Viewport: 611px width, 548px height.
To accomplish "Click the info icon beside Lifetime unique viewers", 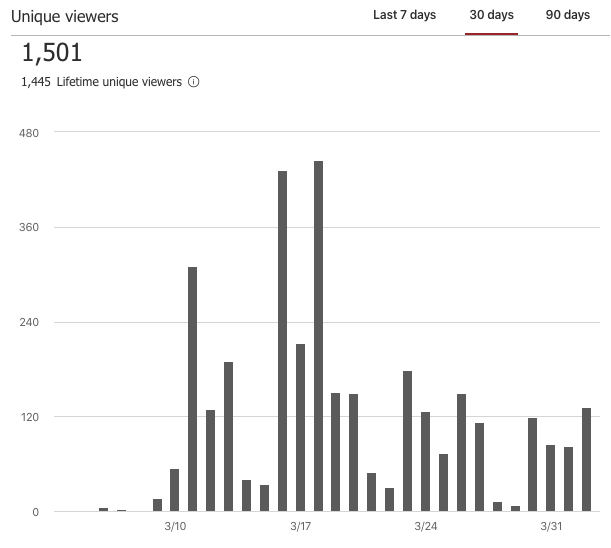I will point(193,82).
